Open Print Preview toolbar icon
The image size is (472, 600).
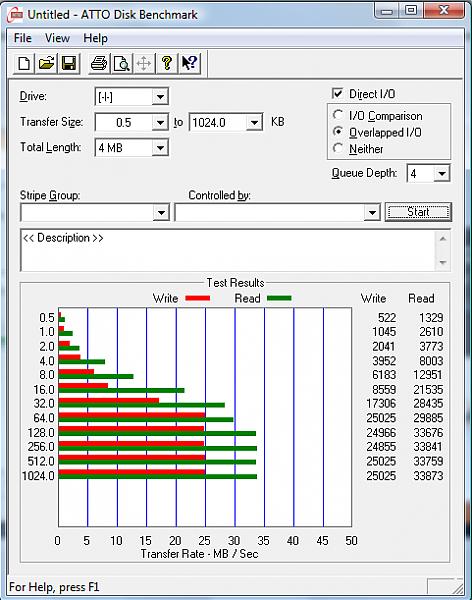tap(121, 63)
